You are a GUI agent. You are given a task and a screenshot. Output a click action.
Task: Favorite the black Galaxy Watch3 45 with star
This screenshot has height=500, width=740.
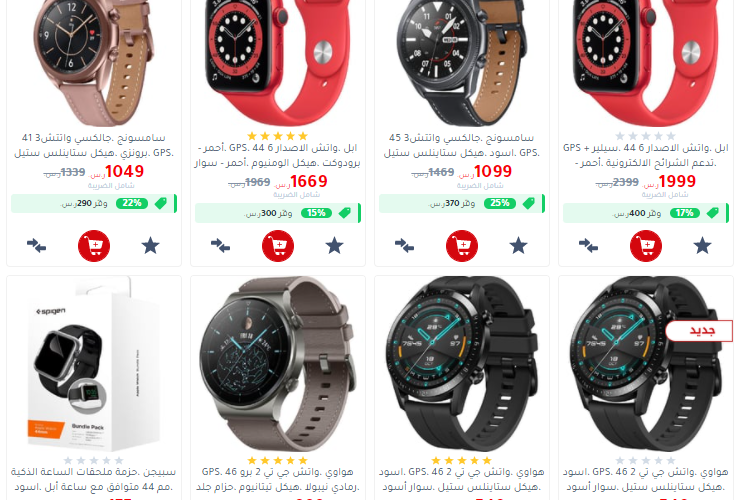click(519, 246)
